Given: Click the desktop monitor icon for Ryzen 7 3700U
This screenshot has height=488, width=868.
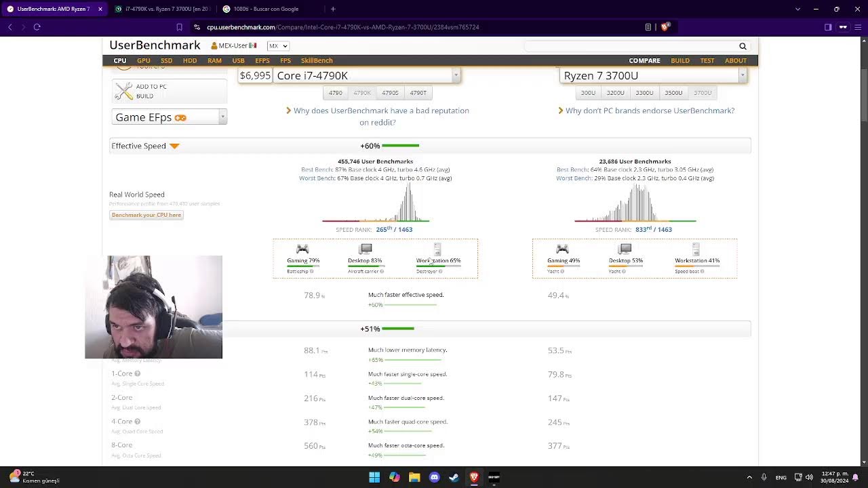Looking at the screenshot, I should [x=625, y=249].
